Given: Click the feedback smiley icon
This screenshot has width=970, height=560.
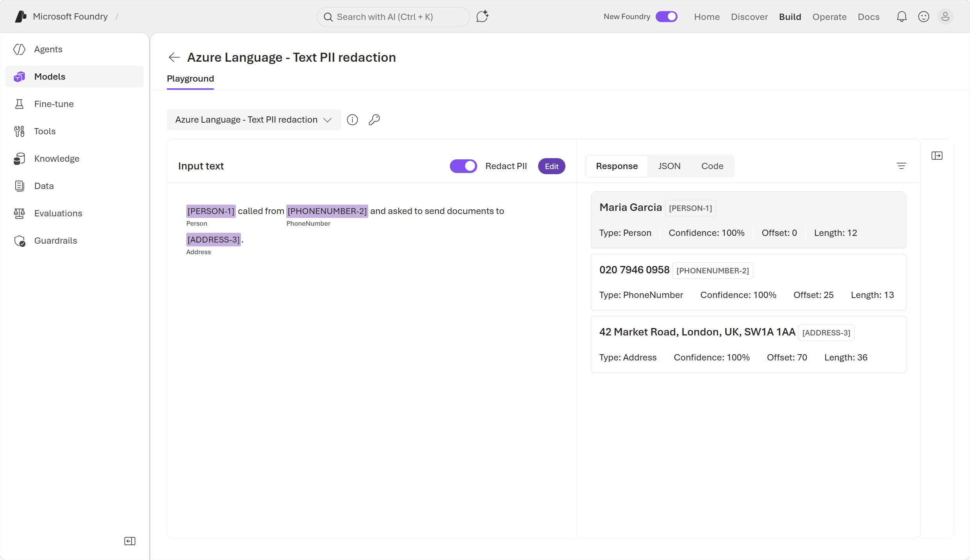Looking at the screenshot, I should tap(924, 16).
